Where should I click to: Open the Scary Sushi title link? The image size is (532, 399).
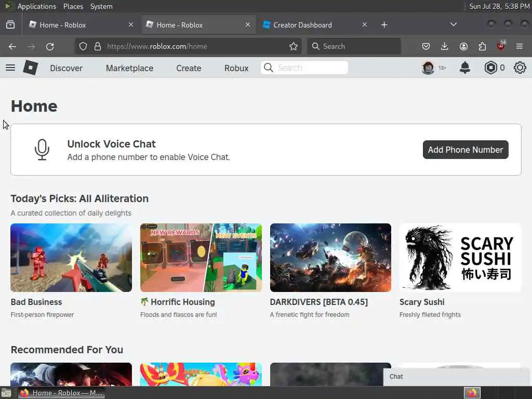[x=422, y=302]
